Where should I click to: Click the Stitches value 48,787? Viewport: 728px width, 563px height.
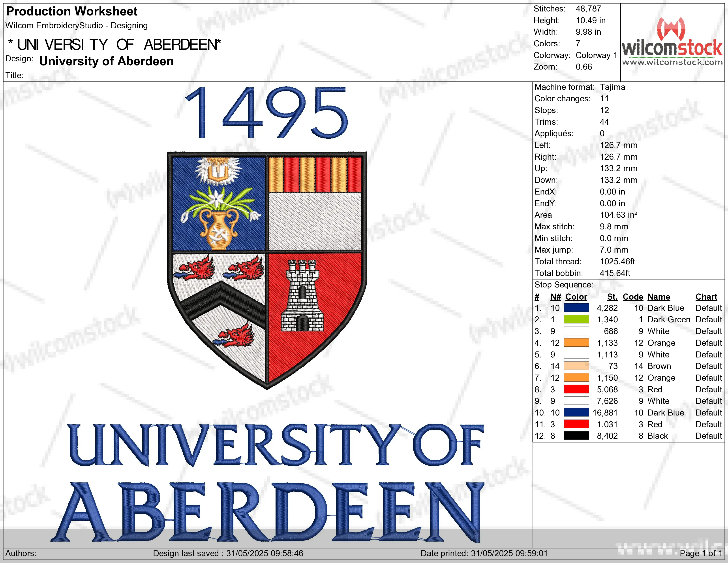588,9
